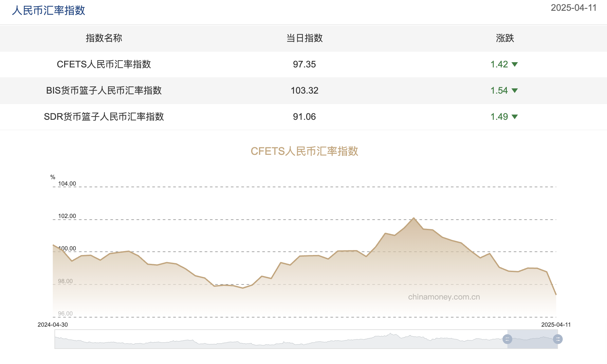Click the selected range of the mini-map slider
The height and width of the screenshot is (364, 607).
point(533,339)
